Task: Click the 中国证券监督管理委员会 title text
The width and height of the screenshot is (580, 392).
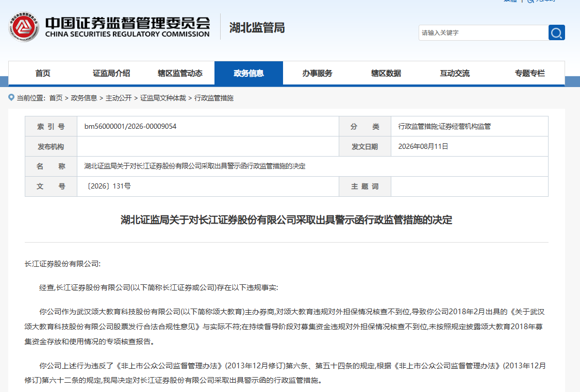Action: (128, 23)
